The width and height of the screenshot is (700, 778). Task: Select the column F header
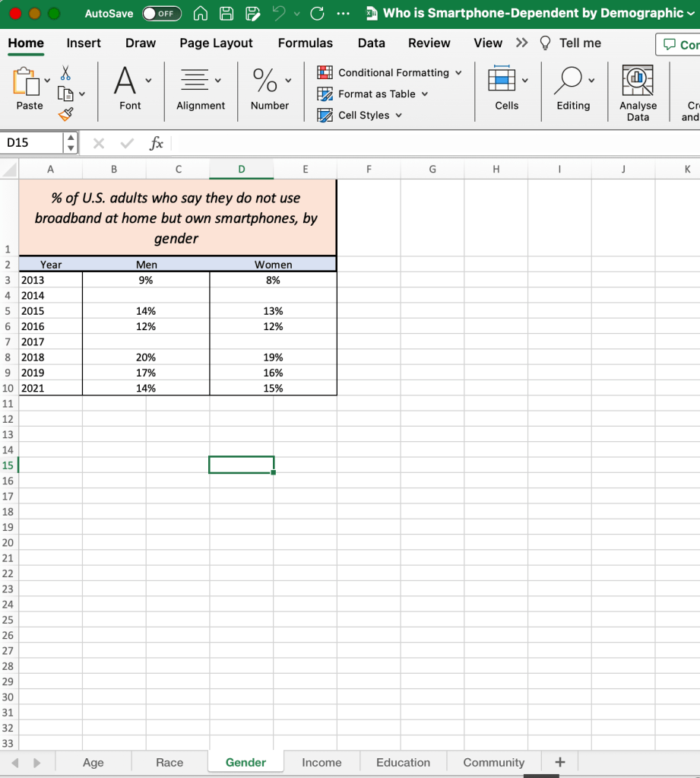click(x=369, y=170)
